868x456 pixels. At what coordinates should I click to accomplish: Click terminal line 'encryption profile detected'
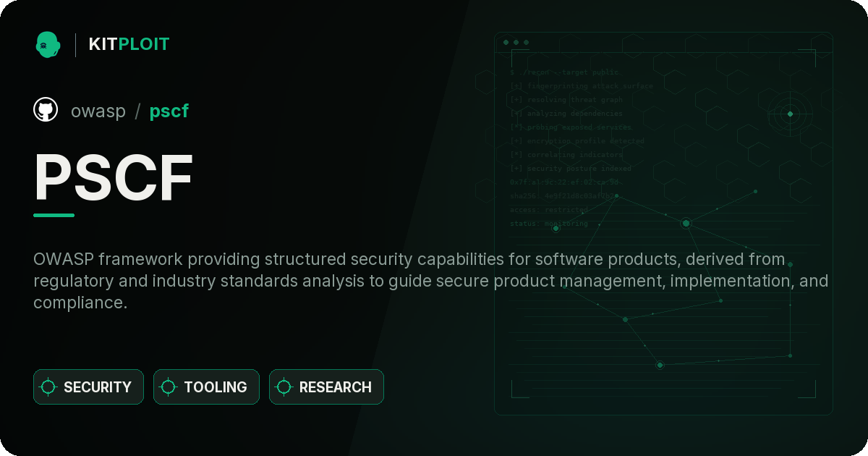coord(577,141)
